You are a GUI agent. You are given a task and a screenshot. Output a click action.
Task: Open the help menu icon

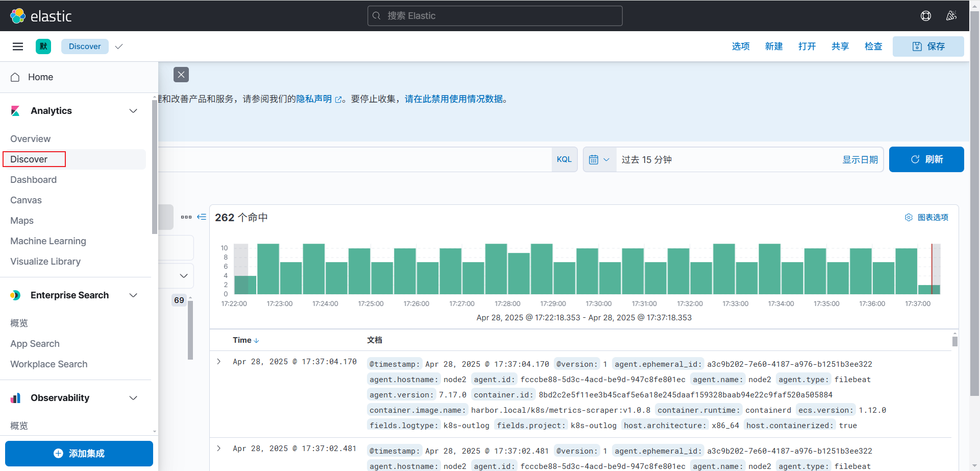[x=926, y=16]
